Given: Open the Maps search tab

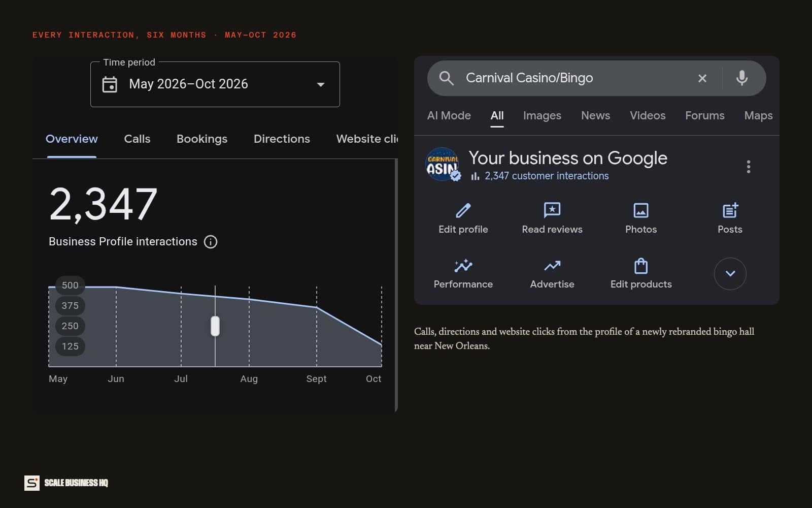Looking at the screenshot, I should (x=758, y=115).
